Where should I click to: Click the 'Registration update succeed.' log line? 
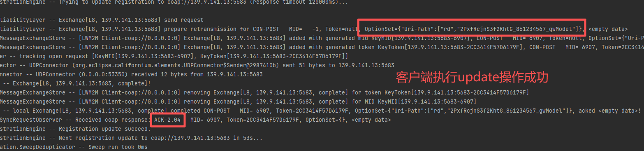click(x=69, y=129)
